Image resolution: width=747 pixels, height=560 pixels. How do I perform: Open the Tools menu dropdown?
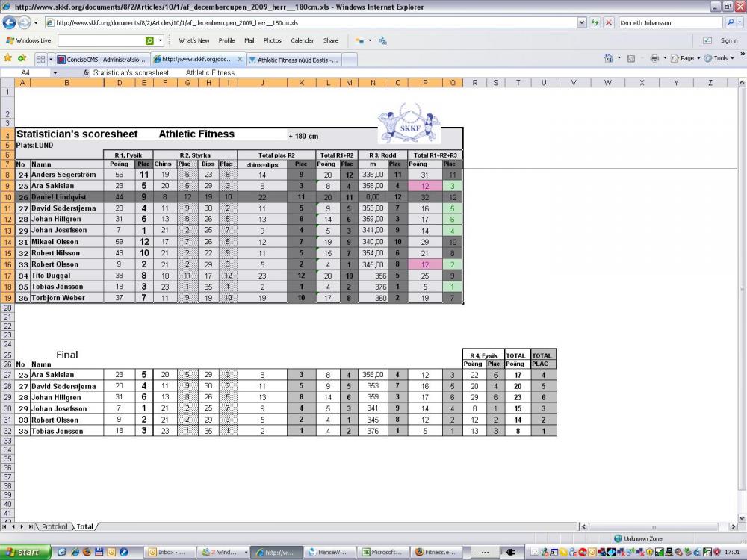[720, 58]
